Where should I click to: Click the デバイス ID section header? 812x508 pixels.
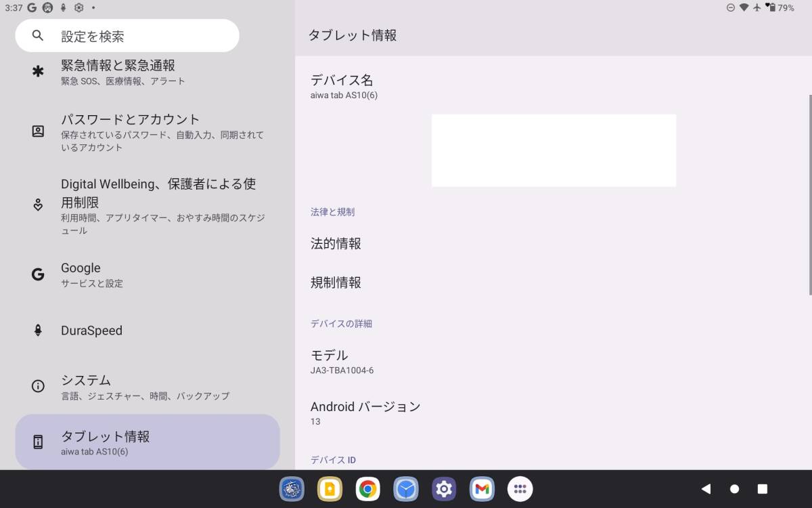pos(333,460)
